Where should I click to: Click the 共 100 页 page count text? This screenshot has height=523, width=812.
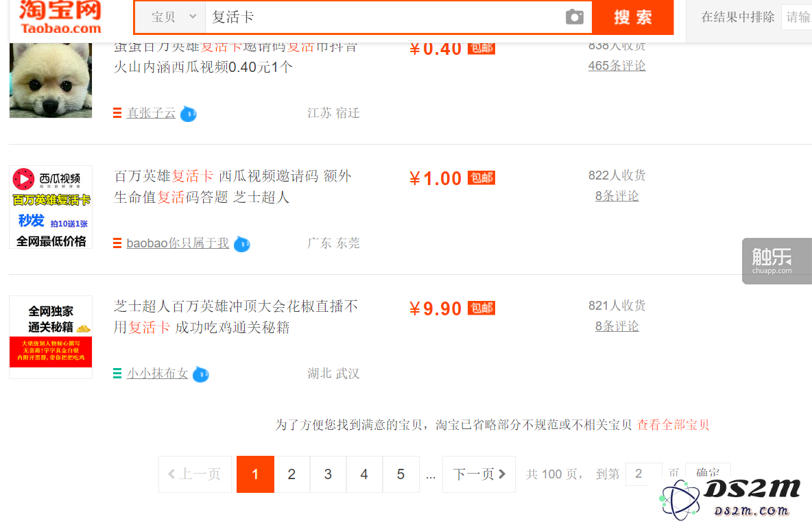tap(554, 474)
